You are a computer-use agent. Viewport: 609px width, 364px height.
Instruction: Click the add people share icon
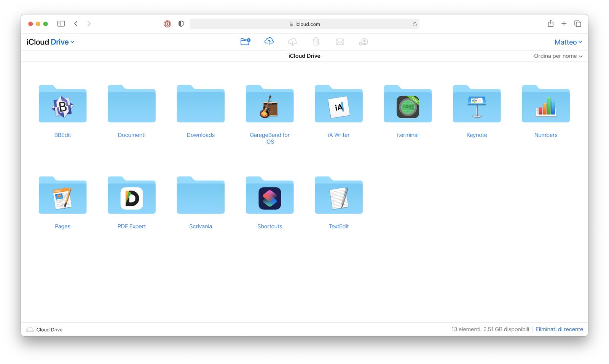point(363,42)
